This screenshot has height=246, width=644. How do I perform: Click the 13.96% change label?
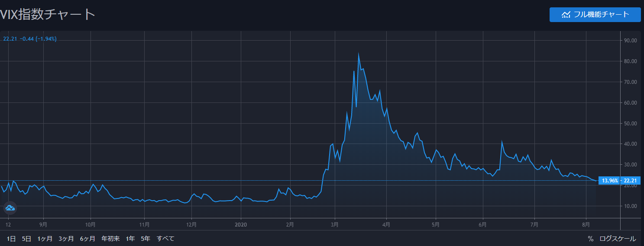609,181
